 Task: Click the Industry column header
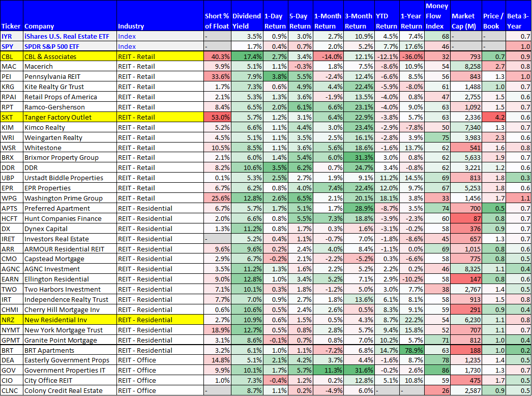tap(160, 16)
